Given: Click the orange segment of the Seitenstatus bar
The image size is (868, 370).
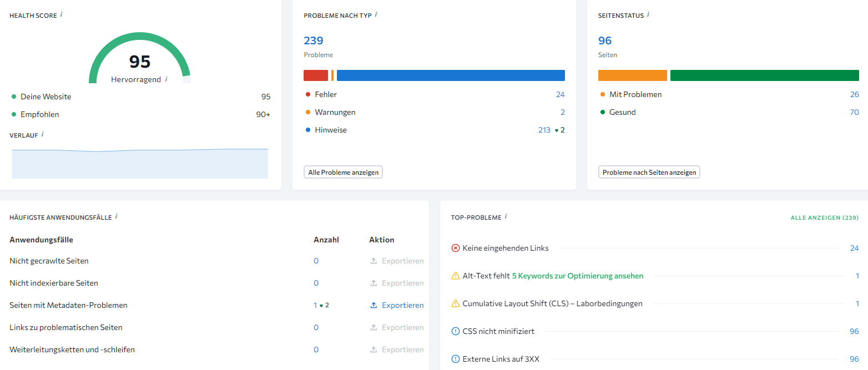Looking at the screenshot, I should point(632,75).
